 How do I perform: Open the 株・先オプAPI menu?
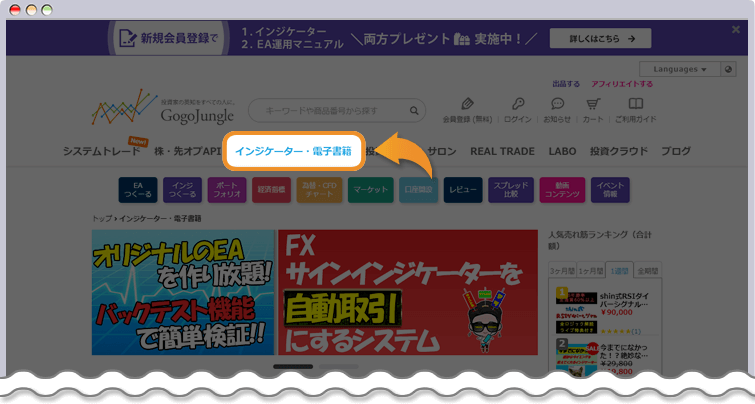[188, 151]
